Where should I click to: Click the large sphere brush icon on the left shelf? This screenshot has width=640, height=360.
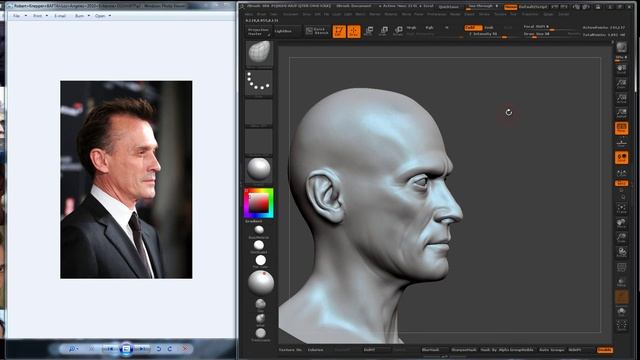261,283
